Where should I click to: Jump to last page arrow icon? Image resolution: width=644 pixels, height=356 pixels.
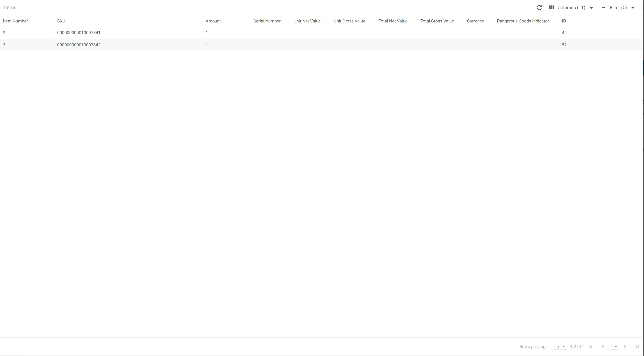637,346
